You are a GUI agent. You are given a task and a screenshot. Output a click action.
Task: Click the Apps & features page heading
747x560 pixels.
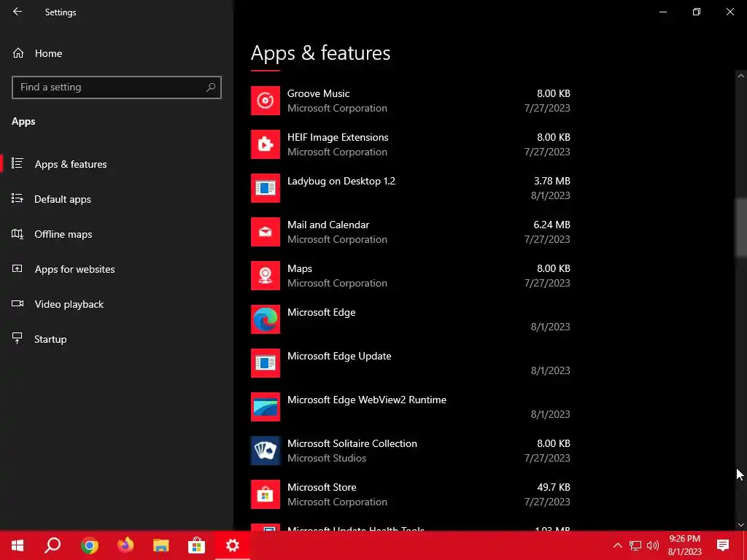click(x=321, y=52)
